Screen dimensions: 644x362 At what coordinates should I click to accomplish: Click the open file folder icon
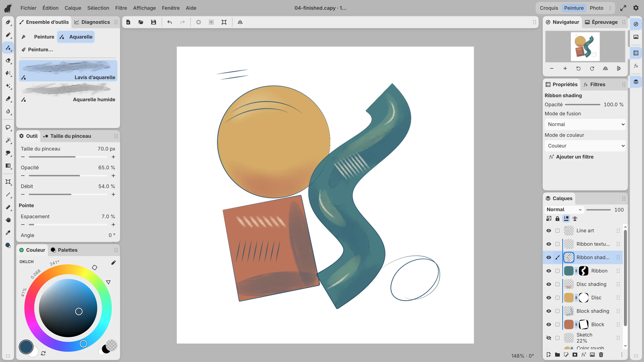[x=141, y=22]
